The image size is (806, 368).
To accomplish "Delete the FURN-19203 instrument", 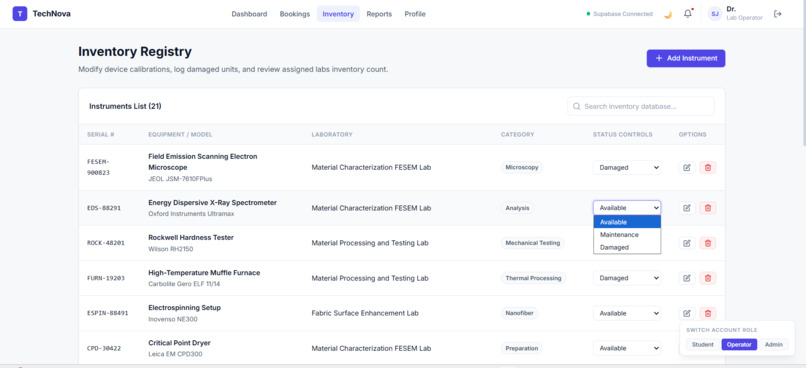I will tap(708, 278).
